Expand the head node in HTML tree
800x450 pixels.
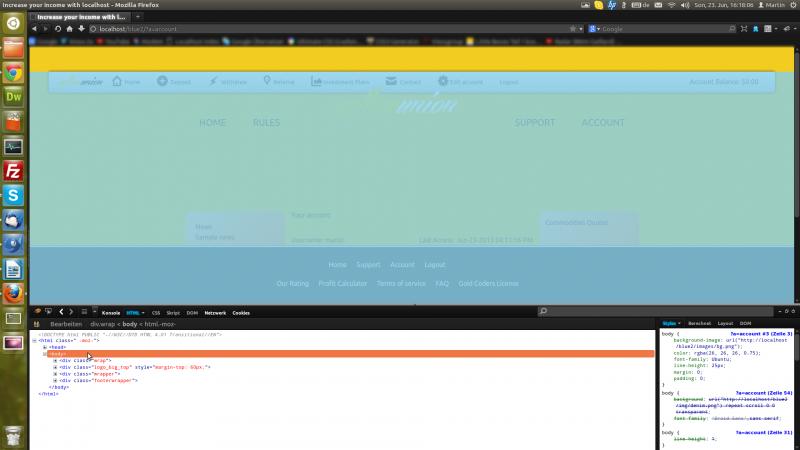click(44, 346)
